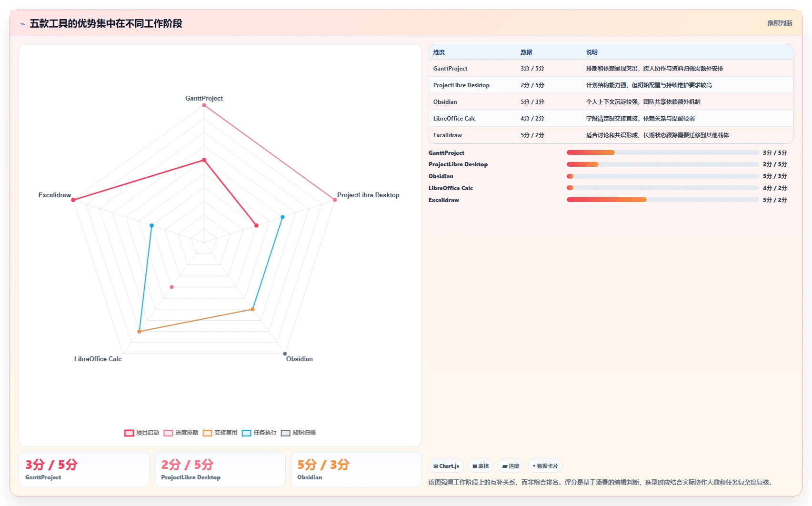The width and height of the screenshot is (812, 506).
Task: Open the ProjectLibre Desktop 2分 / 5分 stat card
Action: pyautogui.click(x=220, y=469)
